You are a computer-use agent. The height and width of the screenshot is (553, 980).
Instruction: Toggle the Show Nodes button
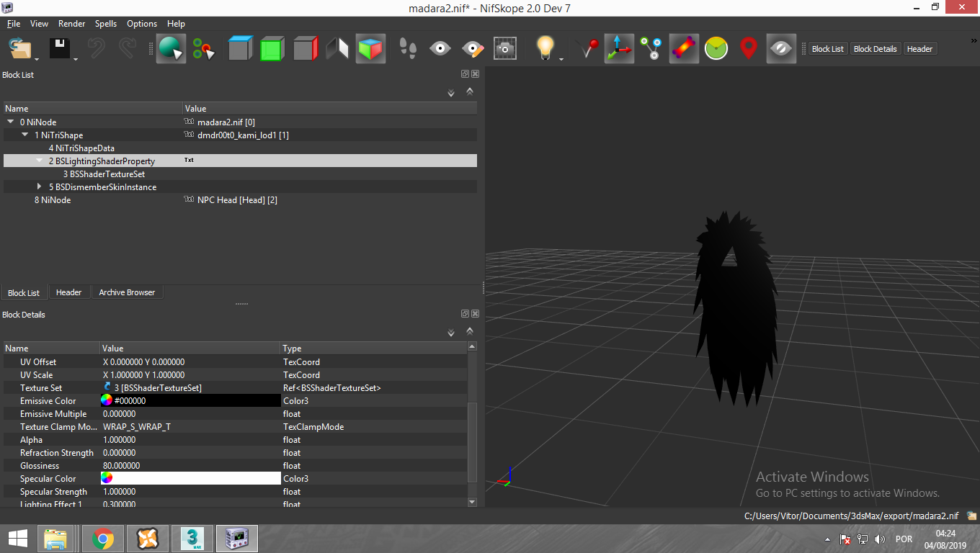(651, 49)
